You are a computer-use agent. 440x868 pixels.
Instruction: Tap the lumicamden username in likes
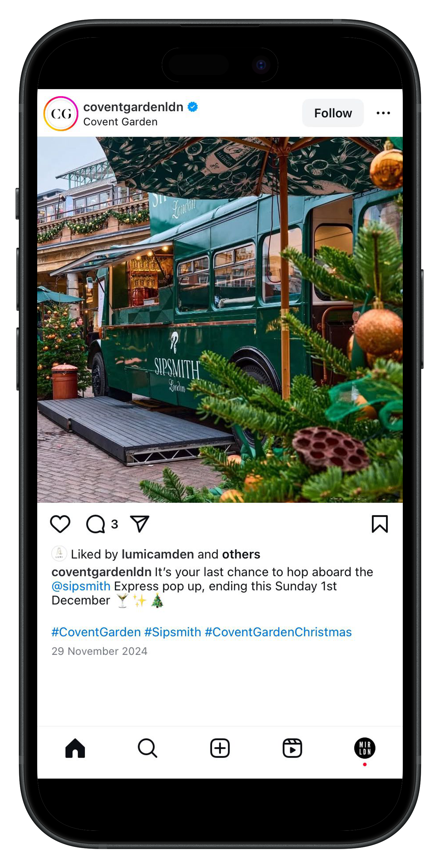click(158, 554)
